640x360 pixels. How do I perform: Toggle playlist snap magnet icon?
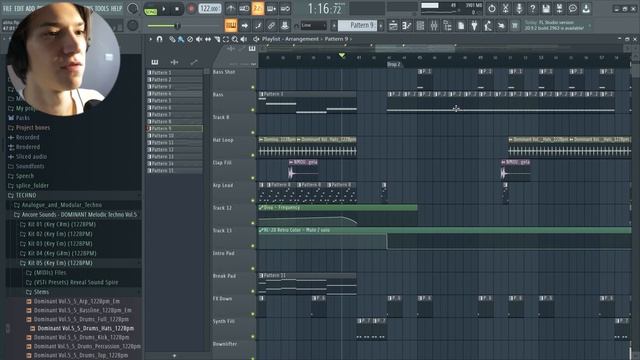[160, 39]
